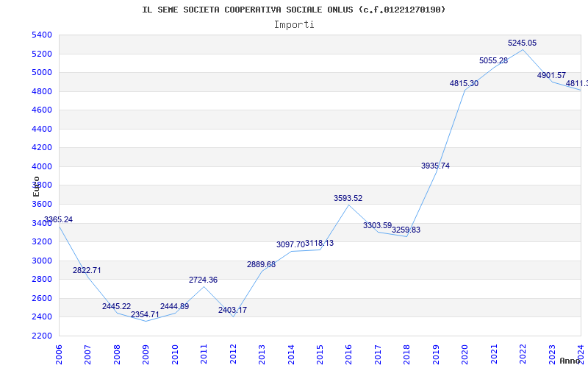588x368 pixels.
Task: Select the x-axis year 2016
Action: click(x=348, y=355)
